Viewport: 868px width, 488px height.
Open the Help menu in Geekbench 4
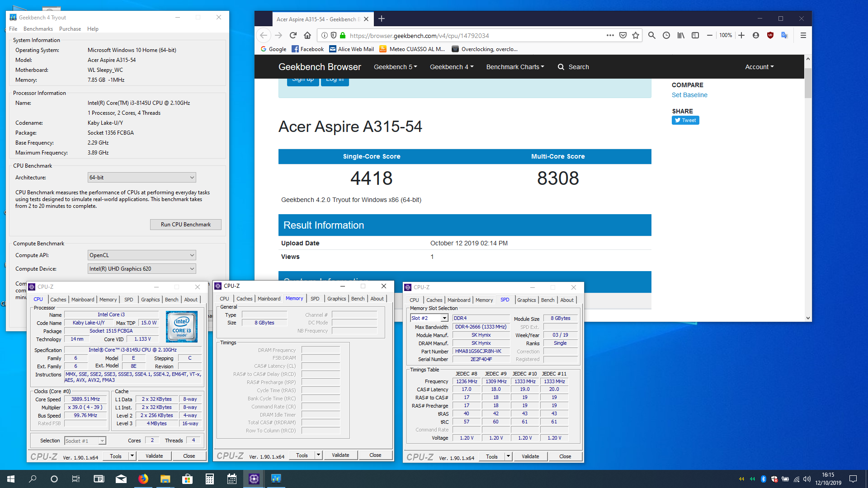coord(93,29)
